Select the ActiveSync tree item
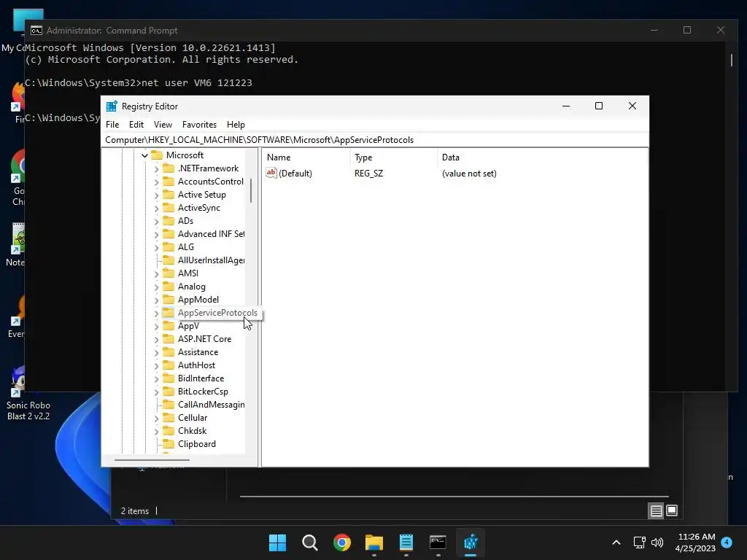The height and width of the screenshot is (560, 747). click(x=198, y=208)
